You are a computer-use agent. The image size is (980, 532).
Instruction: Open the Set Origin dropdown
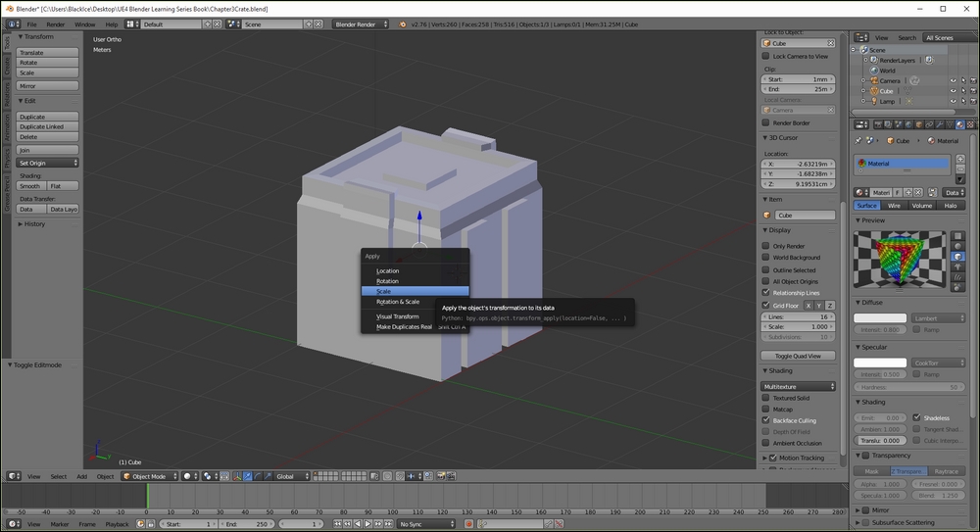(47, 164)
